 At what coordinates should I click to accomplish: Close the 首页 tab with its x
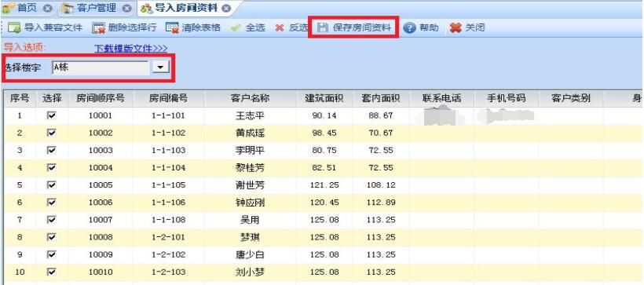48,8
